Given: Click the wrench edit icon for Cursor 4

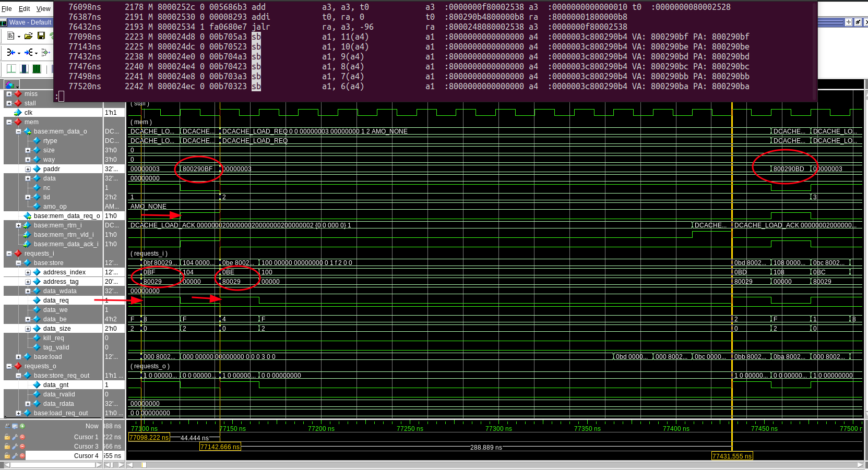Looking at the screenshot, I should click(15, 456).
